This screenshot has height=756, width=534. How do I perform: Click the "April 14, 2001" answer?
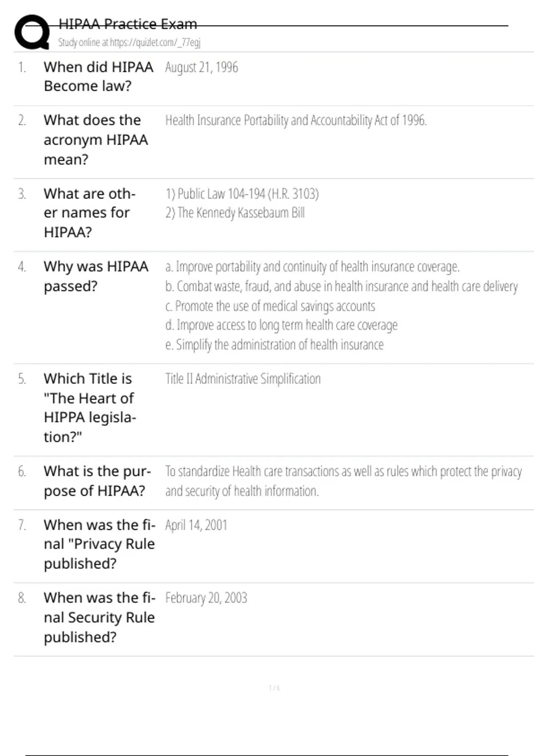pyautogui.click(x=196, y=525)
